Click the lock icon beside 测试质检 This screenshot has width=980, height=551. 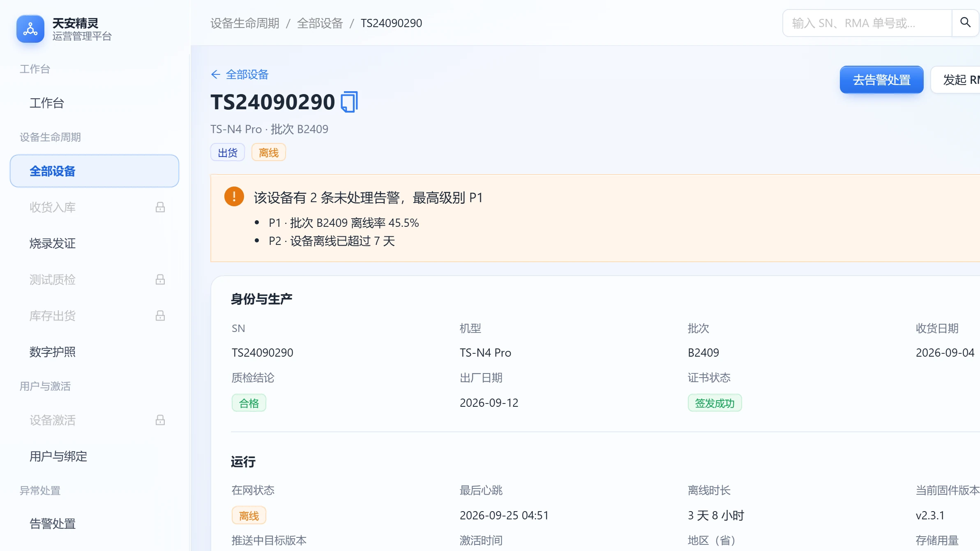coord(160,279)
